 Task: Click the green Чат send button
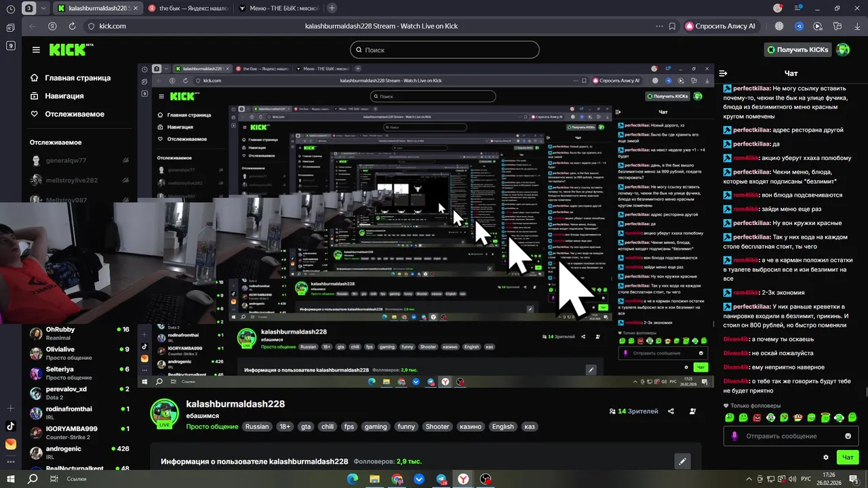848,457
